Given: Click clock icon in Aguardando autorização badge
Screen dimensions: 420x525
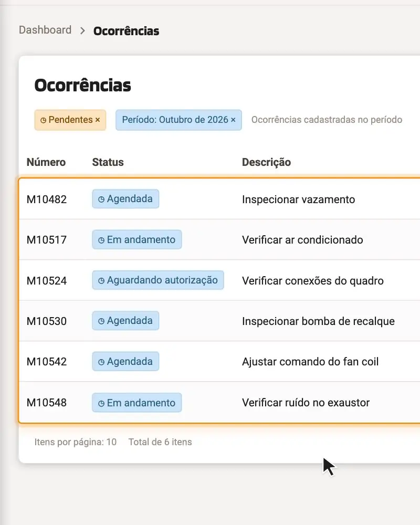Looking at the screenshot, I should (x=101, y=280).
